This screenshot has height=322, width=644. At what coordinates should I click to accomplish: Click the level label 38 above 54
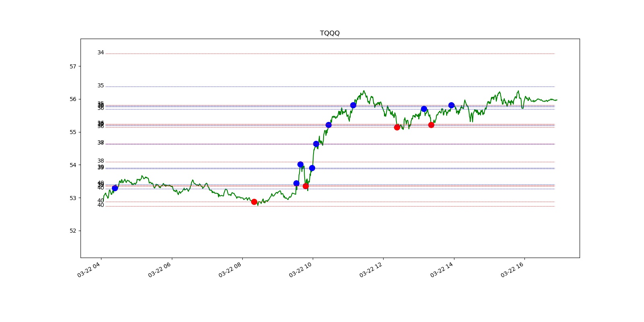[x=101, y=161]
